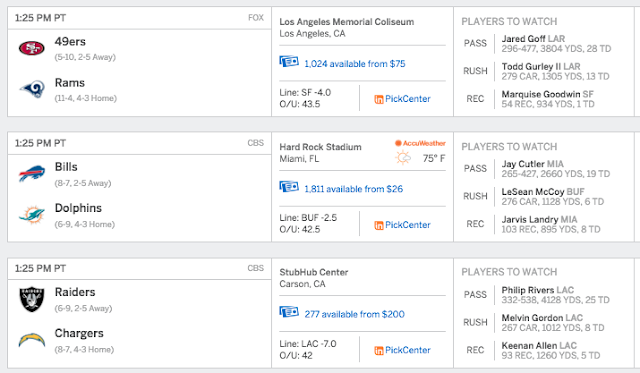The height and width of the screenshot is (373, 640).
Task: Select Keenan Allen player name
Action: 529,346
